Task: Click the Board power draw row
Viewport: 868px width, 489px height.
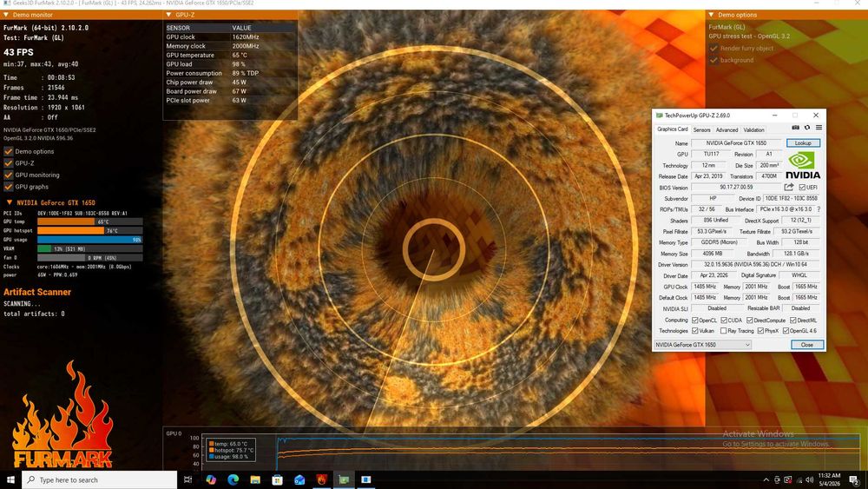Action: pos(230,91)
